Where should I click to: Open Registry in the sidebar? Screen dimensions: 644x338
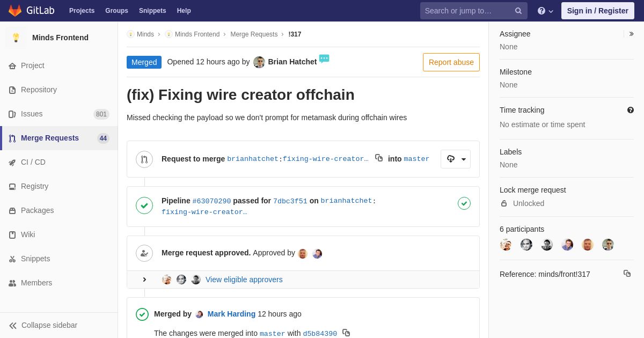pos(59,186)
